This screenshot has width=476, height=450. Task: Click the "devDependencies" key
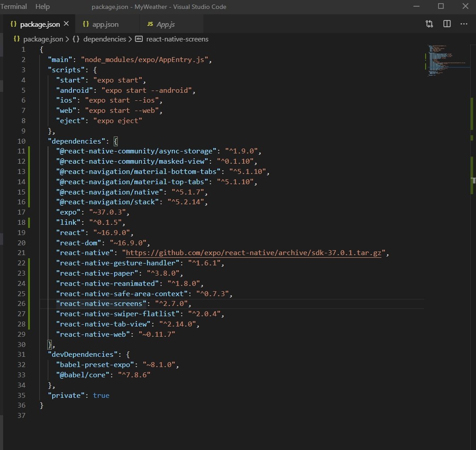tap(83, 355)
